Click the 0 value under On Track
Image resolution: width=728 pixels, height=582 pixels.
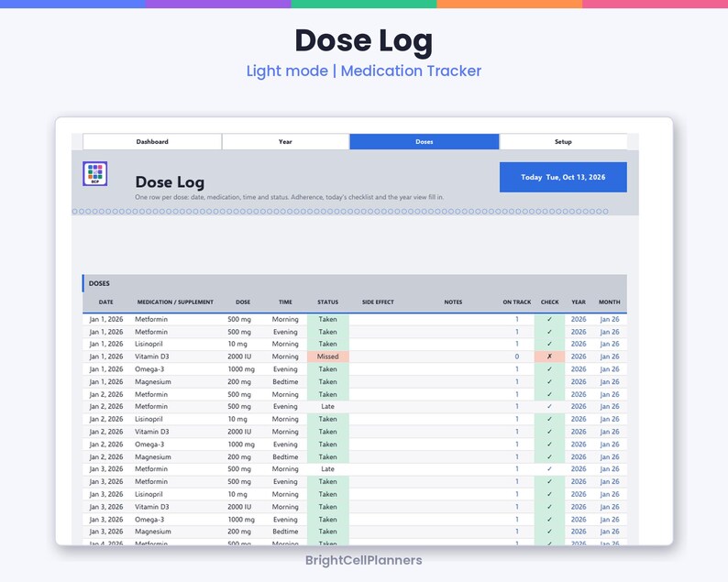(517, 357)
